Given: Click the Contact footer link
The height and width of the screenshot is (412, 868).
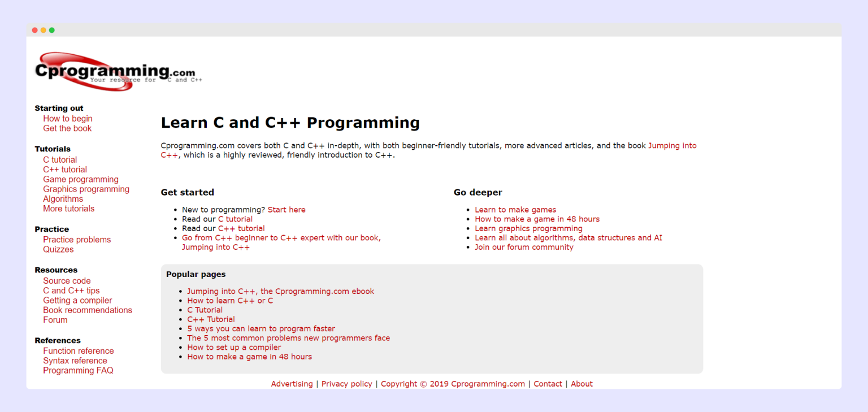Looking at the screenshot, I should pyautogui.click(x=548, y=384).
